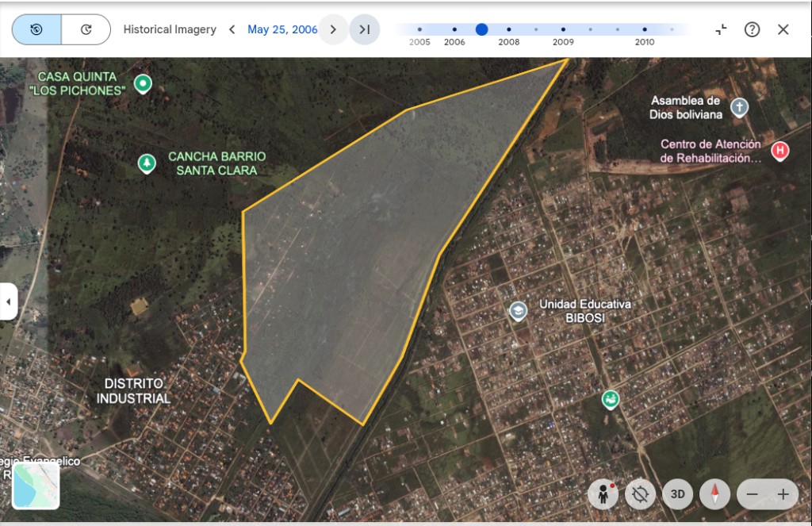The width and height of the screenshot is (812, 526).
Task: Click the my location target icon
Action: (640, 494)
